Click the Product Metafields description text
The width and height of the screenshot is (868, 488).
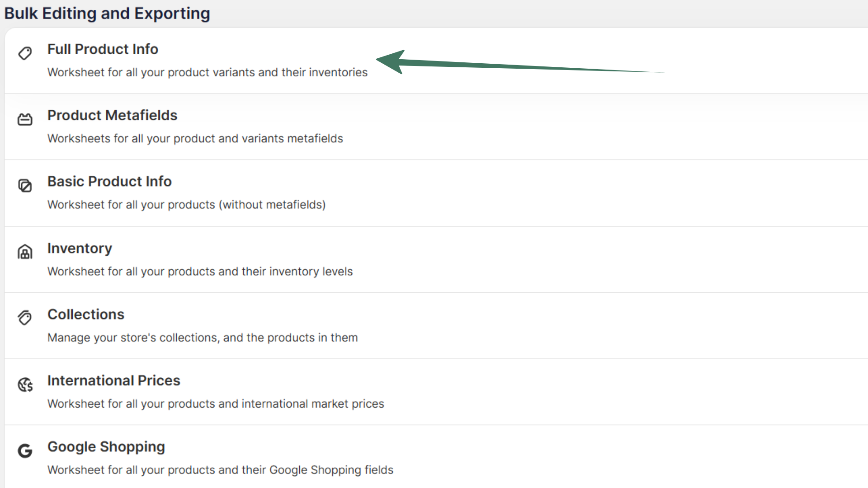(x=195, y=139)
